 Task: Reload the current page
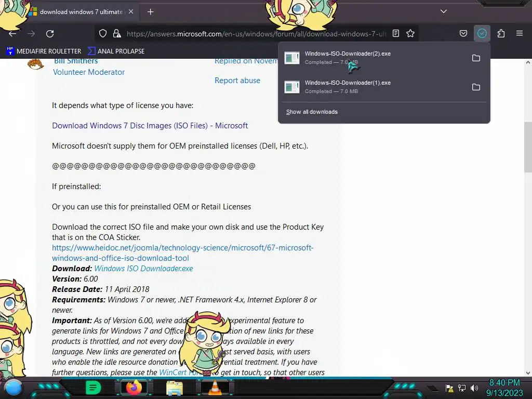[50, 34]
